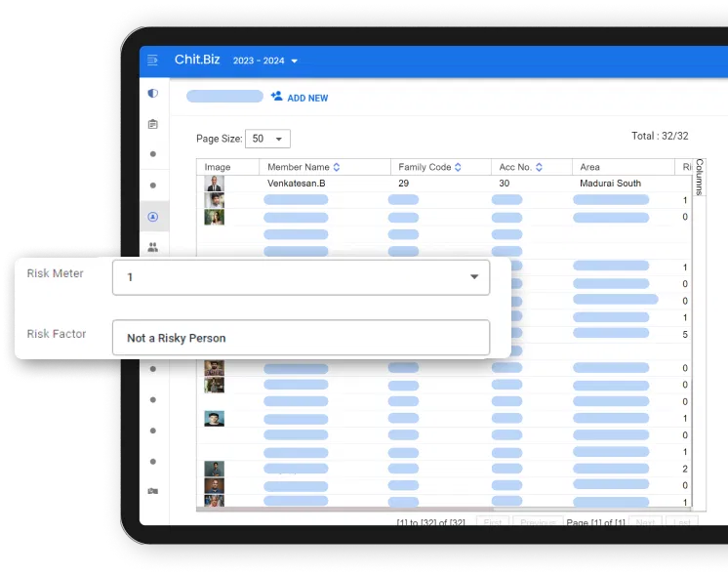
Task: Click the Chit.Biz logo title
Action: pos(197,60)
